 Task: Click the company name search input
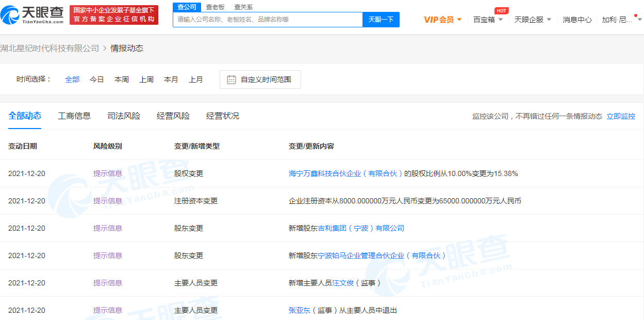coord(268,20)
